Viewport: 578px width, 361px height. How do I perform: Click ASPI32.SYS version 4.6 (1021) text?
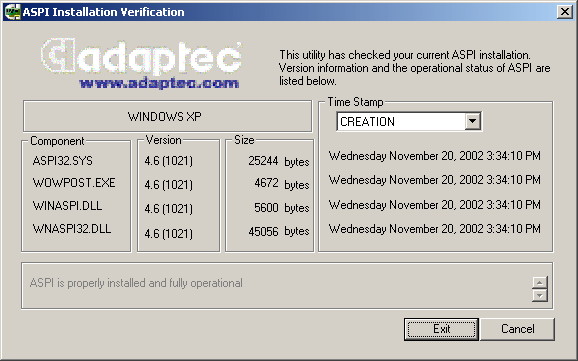click(x=168, y=161)
